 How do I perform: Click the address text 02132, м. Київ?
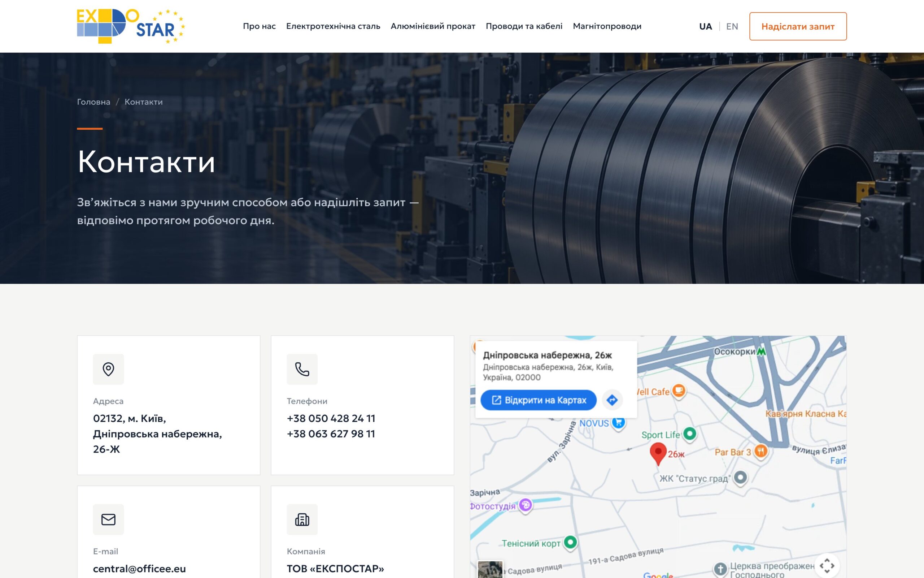coord(130,418)
